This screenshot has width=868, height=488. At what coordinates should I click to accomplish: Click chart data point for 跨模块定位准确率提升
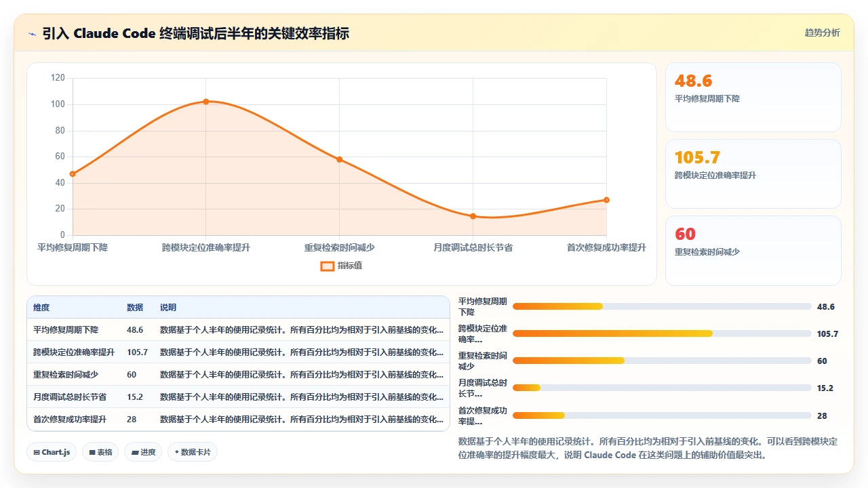[206, 102]
